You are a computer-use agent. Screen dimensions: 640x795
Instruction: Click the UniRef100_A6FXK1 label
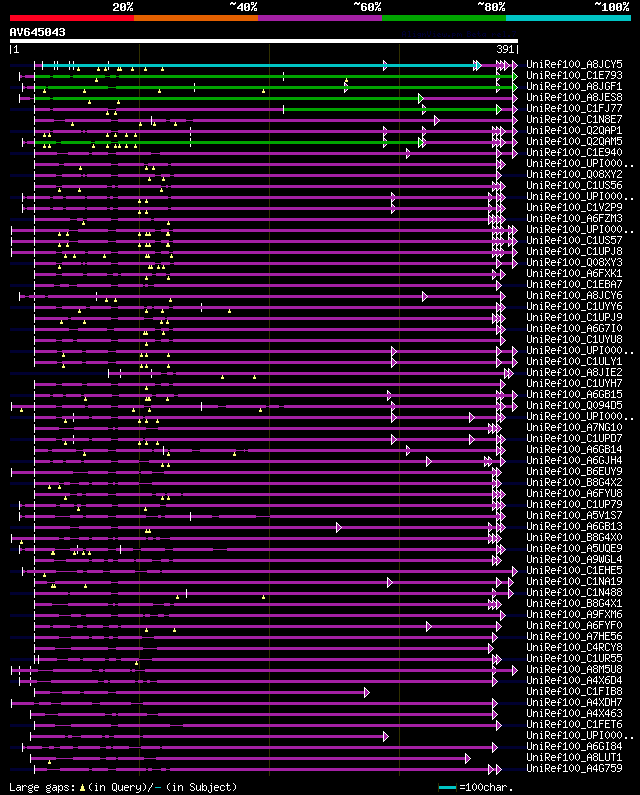574,273
